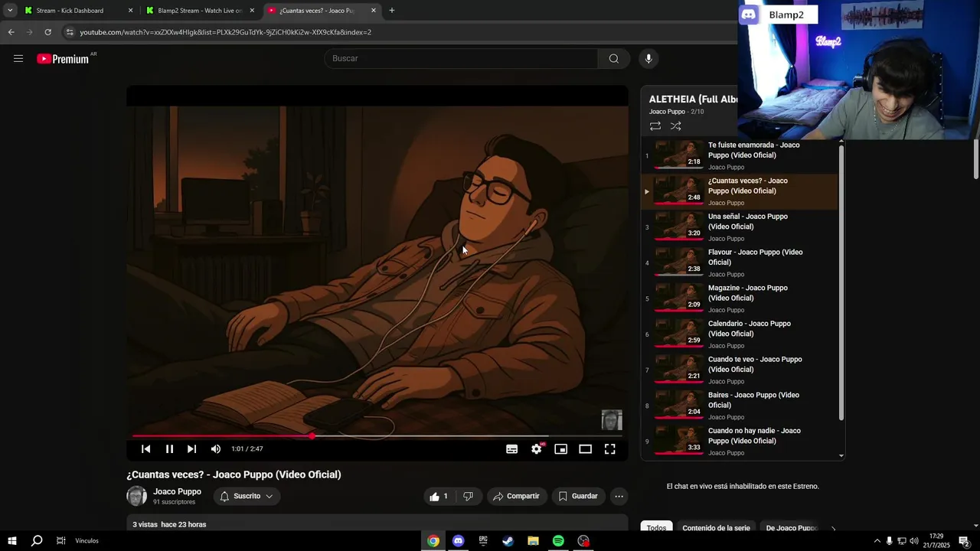980x551 pixels.
Task: Go to YouTube Premium home logo
Action: point(65,59)
